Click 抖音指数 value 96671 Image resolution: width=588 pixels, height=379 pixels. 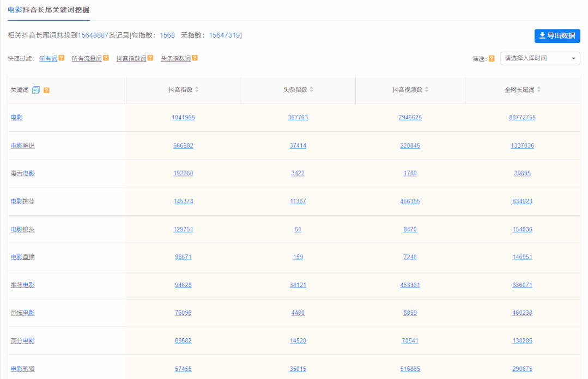click(183, 257)
